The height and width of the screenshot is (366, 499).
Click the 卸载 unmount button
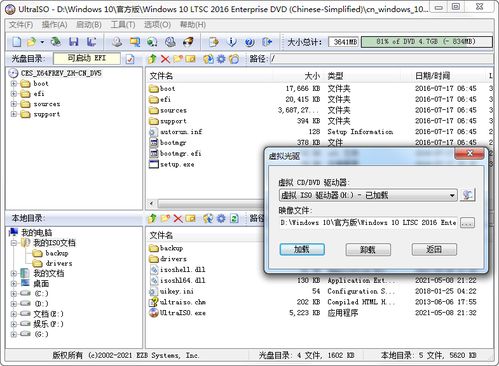click(x=368, y=249)
